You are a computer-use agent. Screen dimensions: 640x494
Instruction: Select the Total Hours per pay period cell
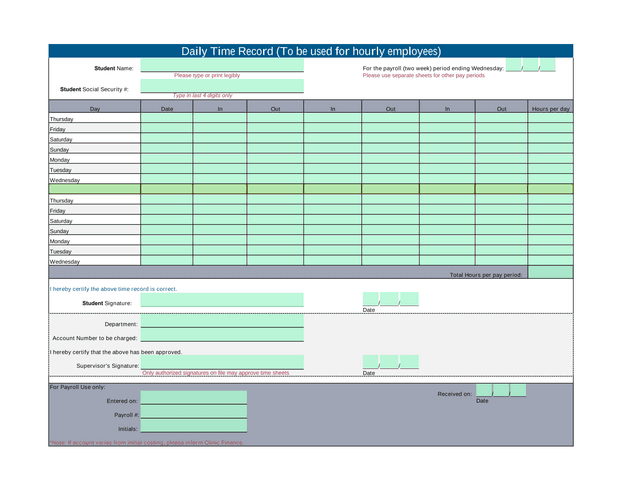550,272
